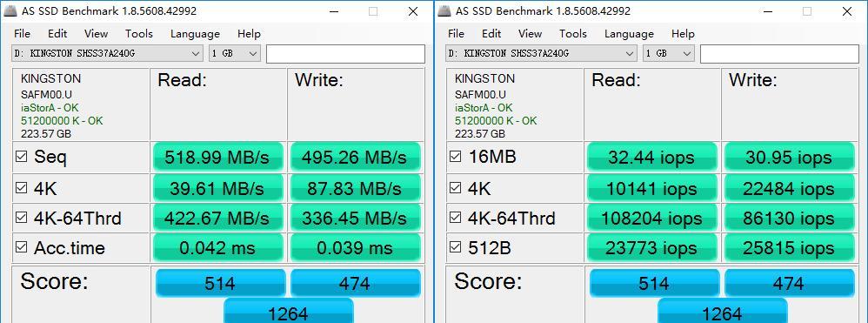Click the 86130 iops write result
868x323 pixels.
click(x=790, y=217)
